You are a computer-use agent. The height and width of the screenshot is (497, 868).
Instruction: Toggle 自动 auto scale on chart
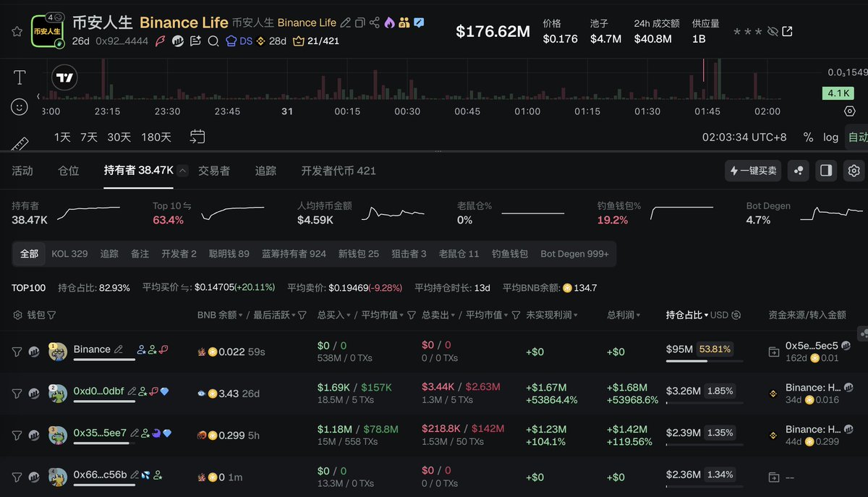[x=857, y=137]
